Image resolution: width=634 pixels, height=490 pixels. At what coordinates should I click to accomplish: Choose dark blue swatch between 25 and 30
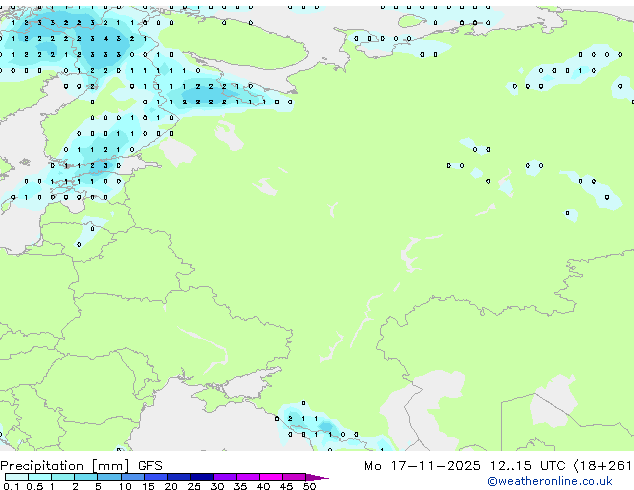(x=202, y=477)
